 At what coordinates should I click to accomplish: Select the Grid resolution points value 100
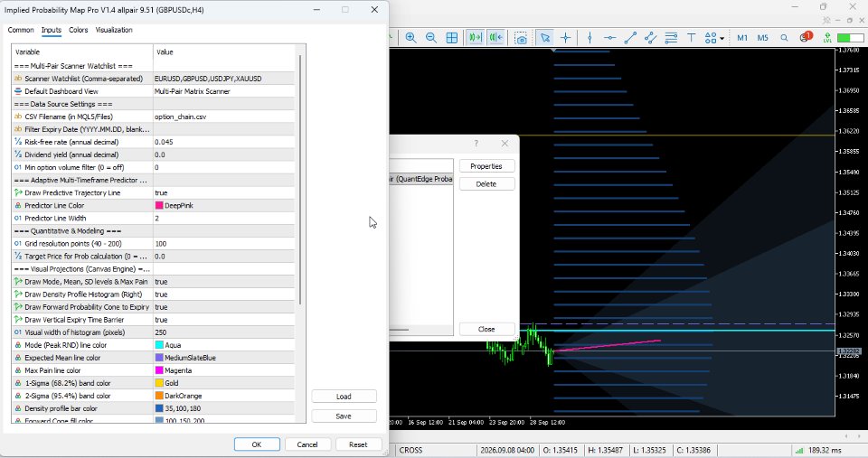[x=223, y=243]
